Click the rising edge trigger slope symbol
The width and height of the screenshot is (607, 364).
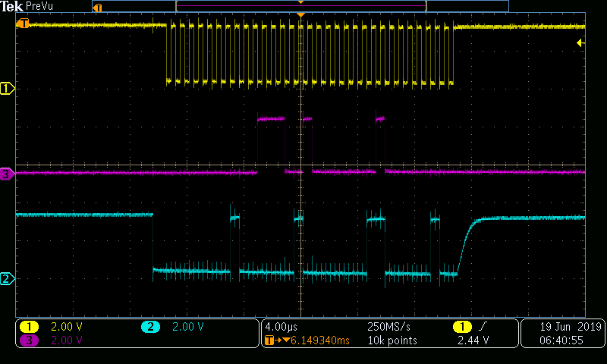483,327
